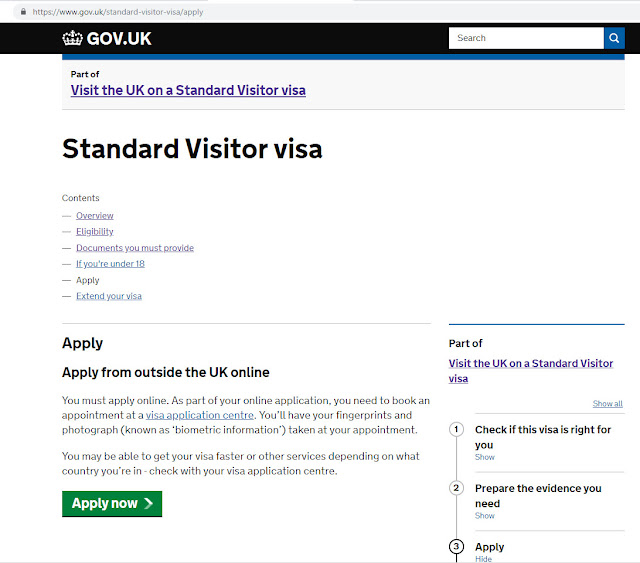Click step 2 circle number icon

click(x=456, y=488)
